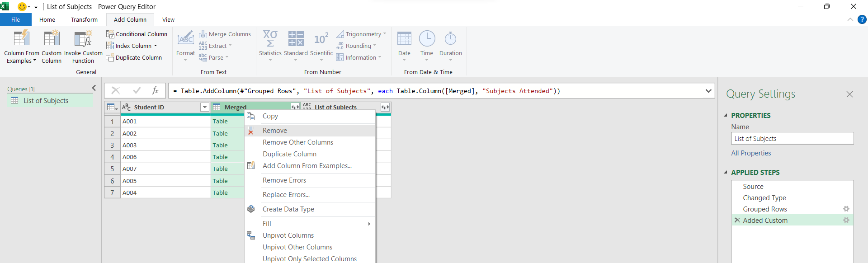868x263 pixels.
Task: Expand the Merged column tables
Action: click(295, 107)
